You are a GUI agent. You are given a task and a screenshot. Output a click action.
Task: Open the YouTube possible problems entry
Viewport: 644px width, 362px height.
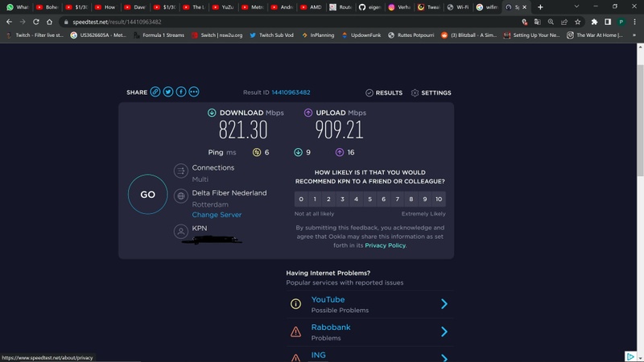(x=369, y=304)
